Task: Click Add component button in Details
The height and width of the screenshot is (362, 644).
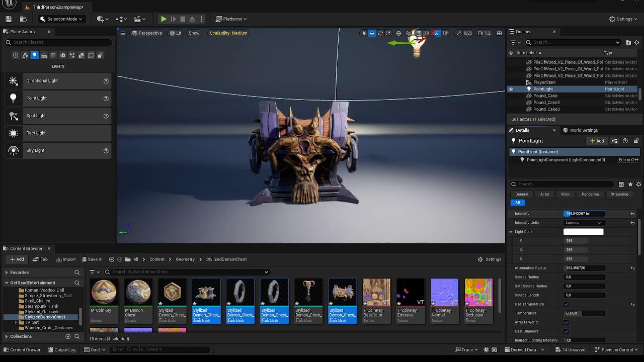Action: [597, 141]
